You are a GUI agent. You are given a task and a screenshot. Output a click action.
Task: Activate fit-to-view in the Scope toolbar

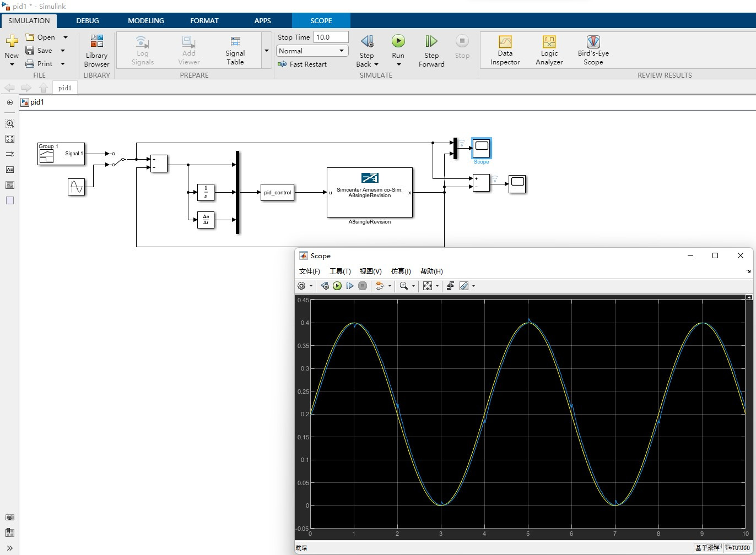(x=428, y=286)
